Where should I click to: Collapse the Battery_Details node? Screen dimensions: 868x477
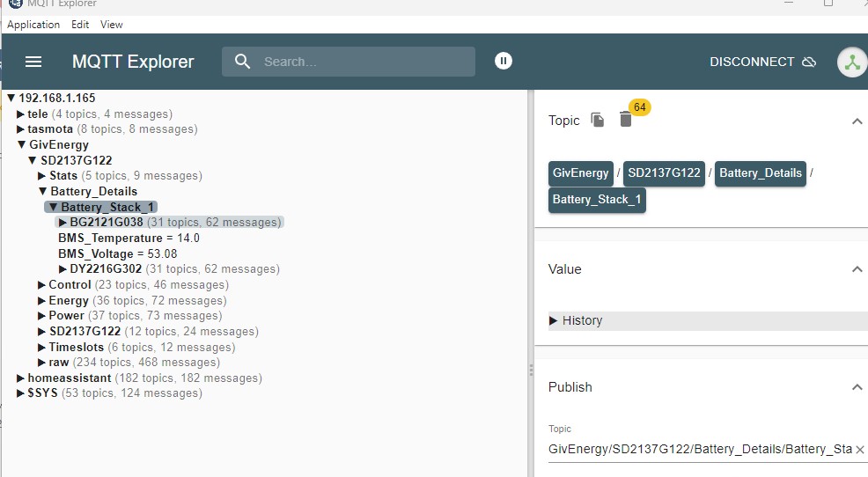coord(42,192)
